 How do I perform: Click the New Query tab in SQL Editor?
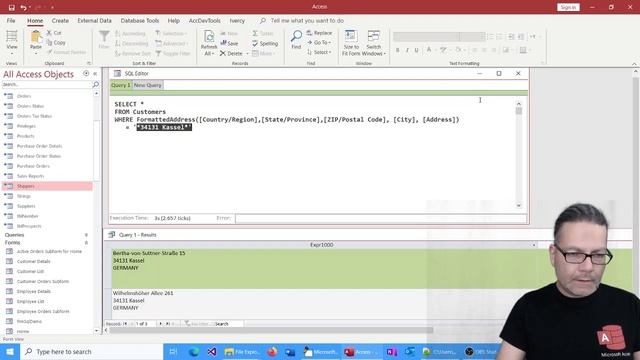point(148,85)
